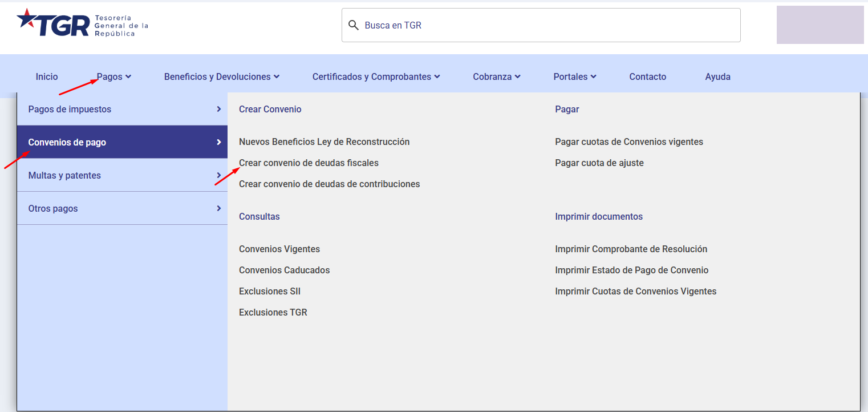Open Pagar cuotas de Convenios vigentes
Viewport: 868px width, 412px height.
(x=629, y=142)
